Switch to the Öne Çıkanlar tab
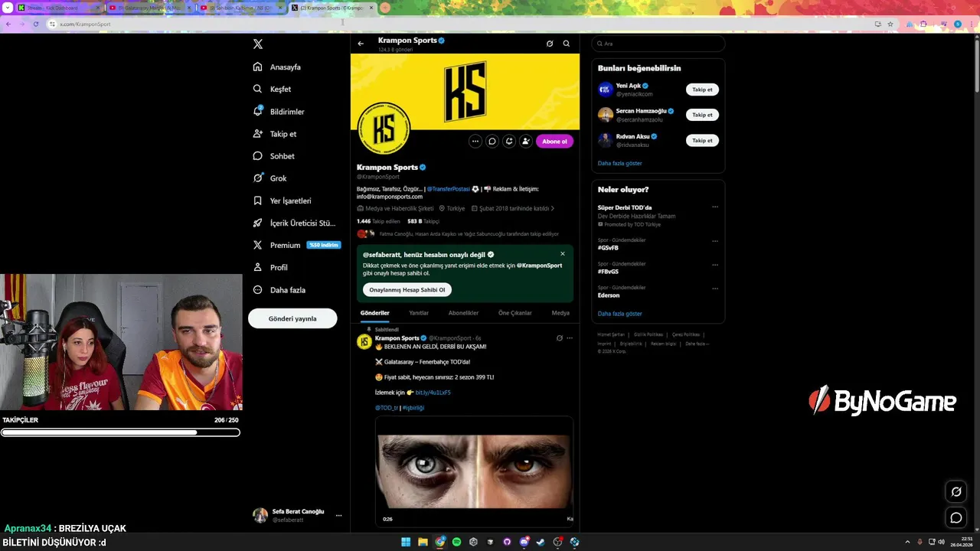The width and height of the screenshot is (980, 551). click(515, 313)
